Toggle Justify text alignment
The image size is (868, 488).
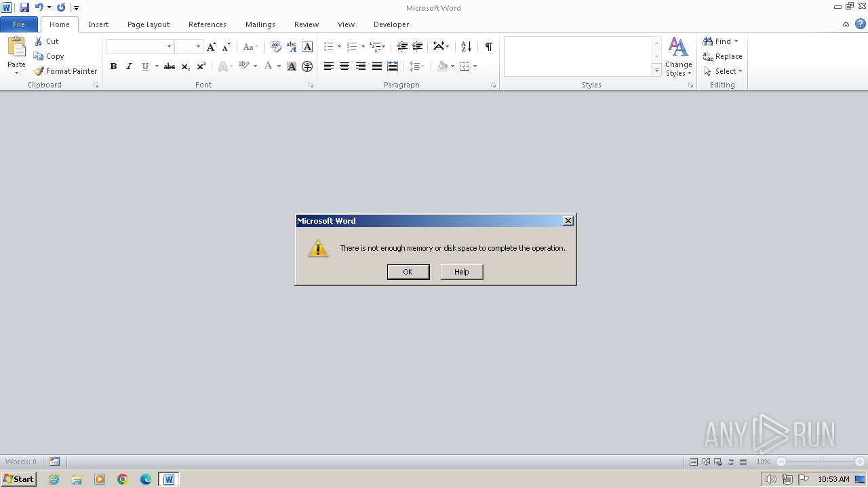tap(376, 66)
